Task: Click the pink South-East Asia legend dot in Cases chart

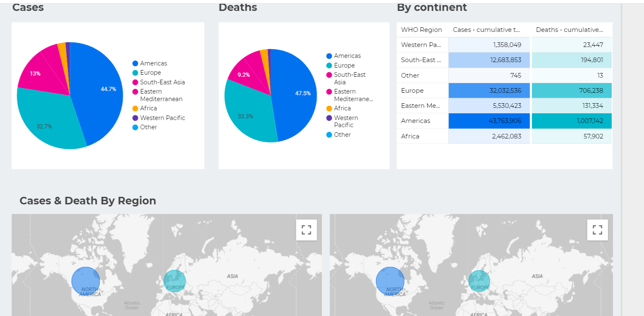Action: point(134,82)
